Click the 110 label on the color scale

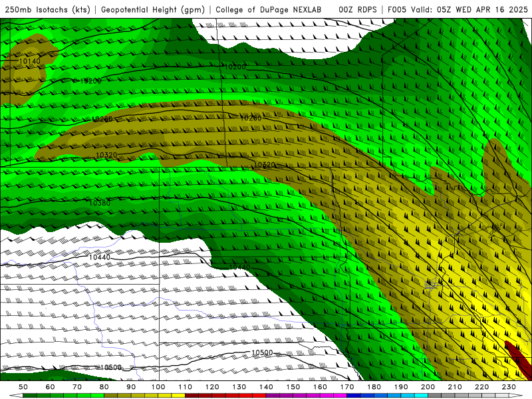186,387
